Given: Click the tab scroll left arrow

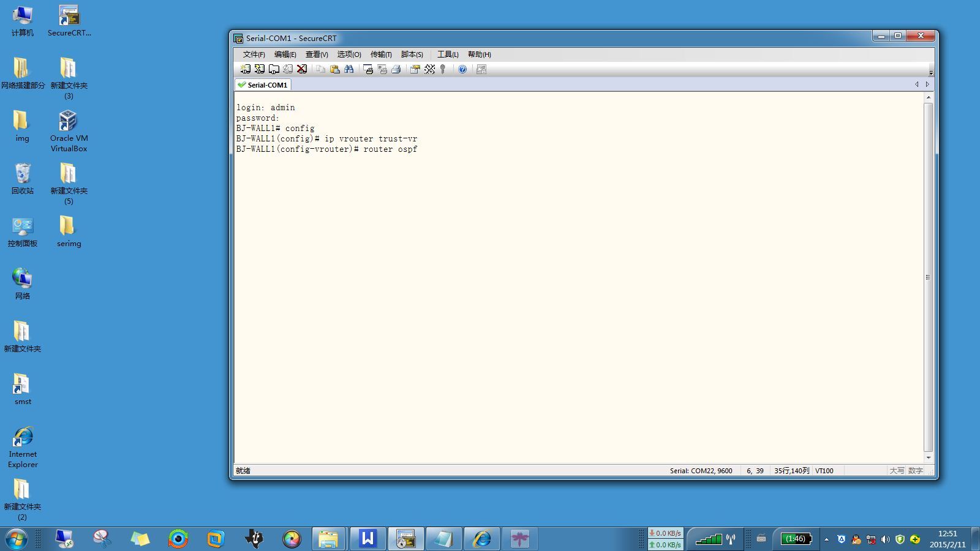Looking at the screenshot, I should (x=917, y=84).
